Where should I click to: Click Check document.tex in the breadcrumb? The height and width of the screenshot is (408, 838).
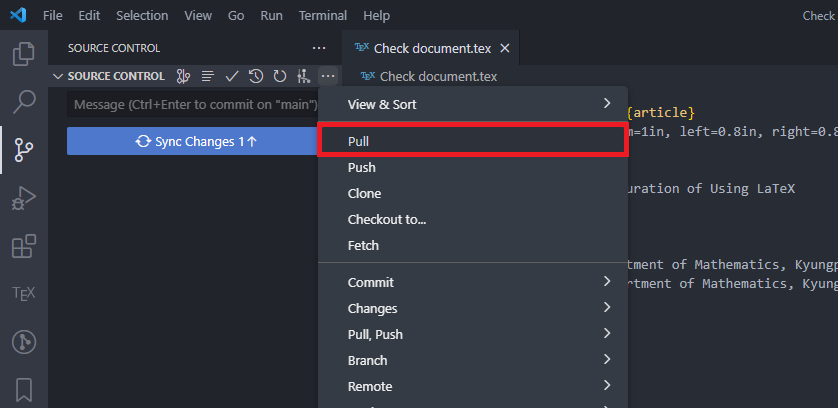438,76
